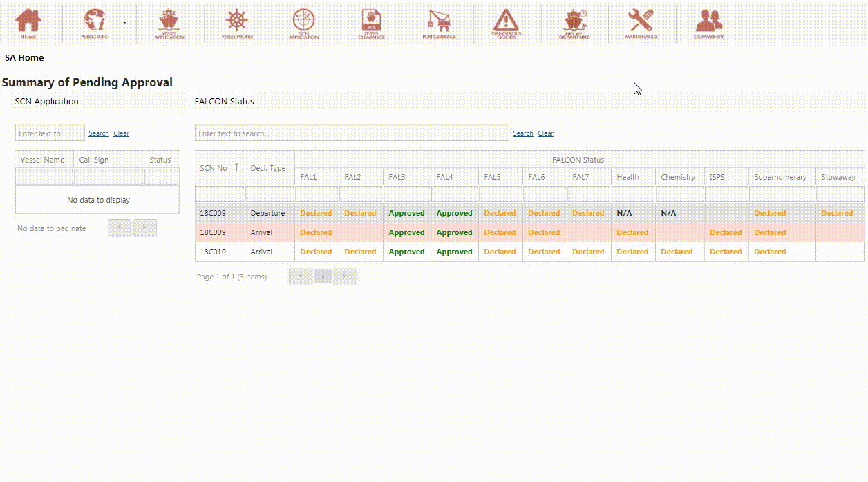The height and width of the screenshot is (482, 868).
Task: Open the Vessel Clearance document icon
Action: point(372,24)
